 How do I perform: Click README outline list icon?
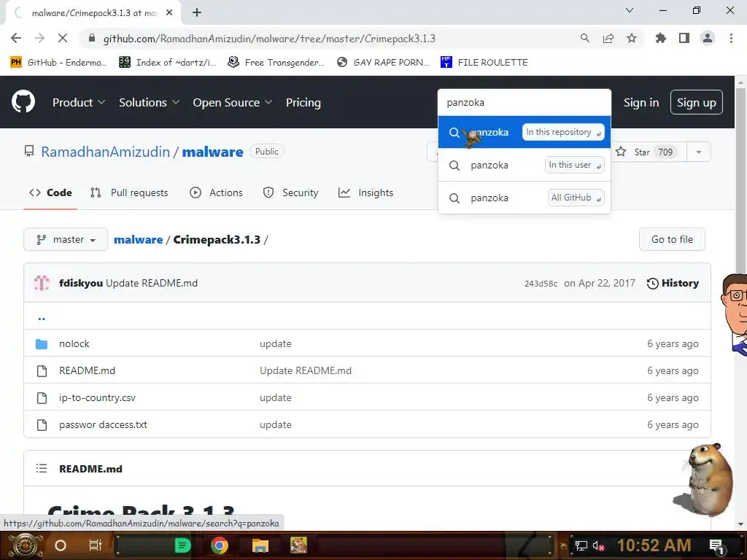tap(42, 469)
